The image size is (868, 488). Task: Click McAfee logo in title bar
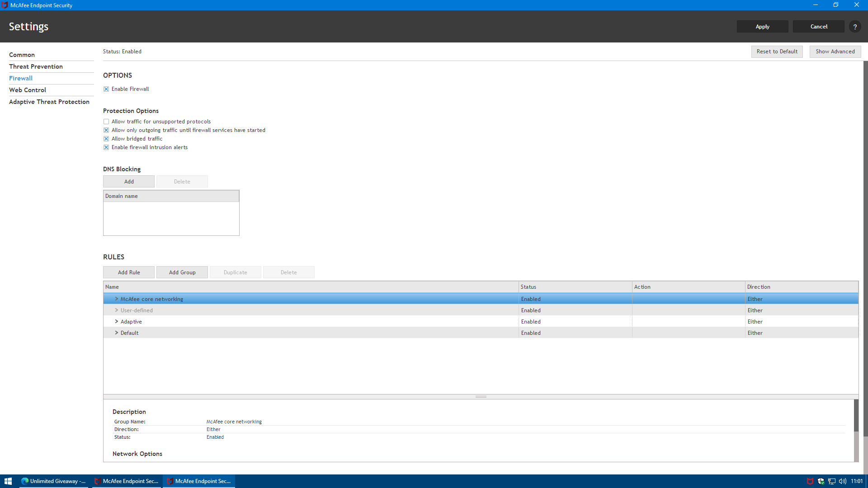[x=5, y=5]
